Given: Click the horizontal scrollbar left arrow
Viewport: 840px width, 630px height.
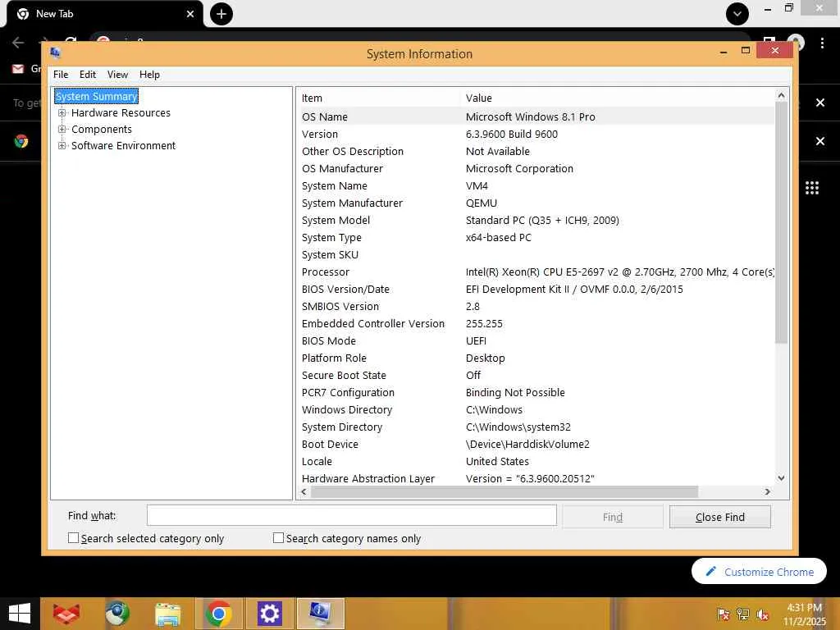Looking at the screenshot, I should pyautogui.click(x=304, y=492).
